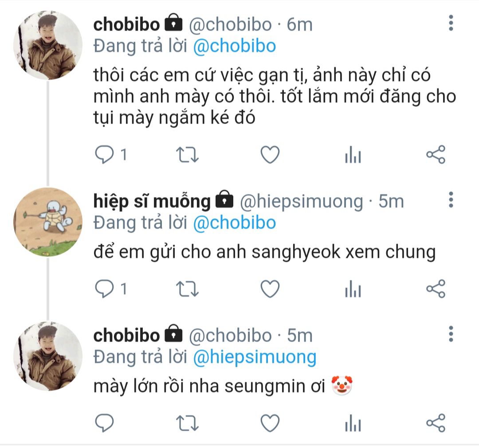The width and height of the screenshot is (479, 448).
Task: Retweet the first chobibo tweet
Action: coord(187,155)
